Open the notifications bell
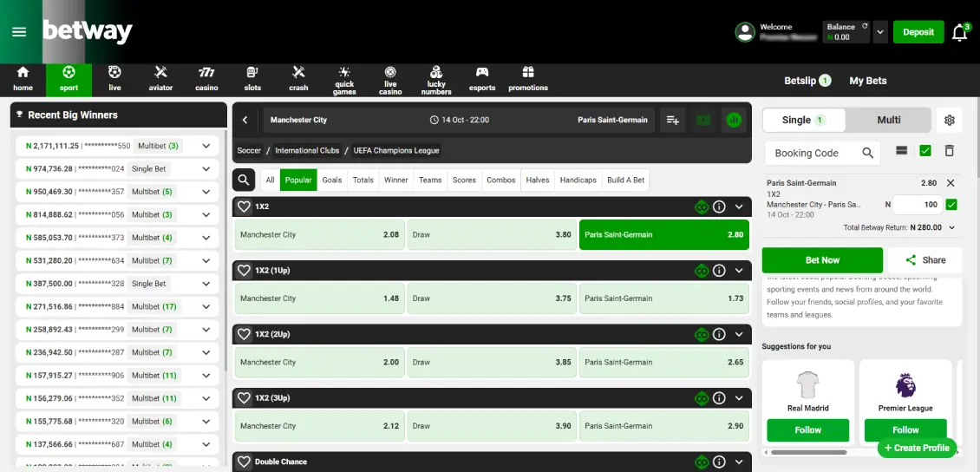Screen dimensions: 980x472 point(960,32)
